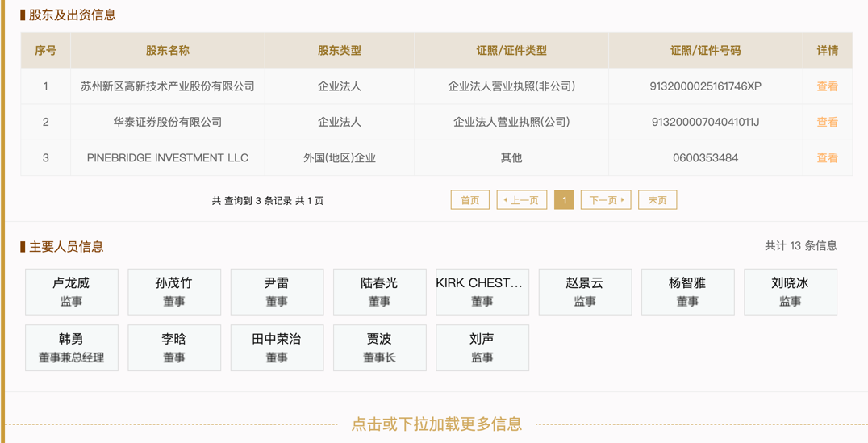Open the 贾波 董事长 card
This screenshot has width=868, height=443.
point(379,348)
